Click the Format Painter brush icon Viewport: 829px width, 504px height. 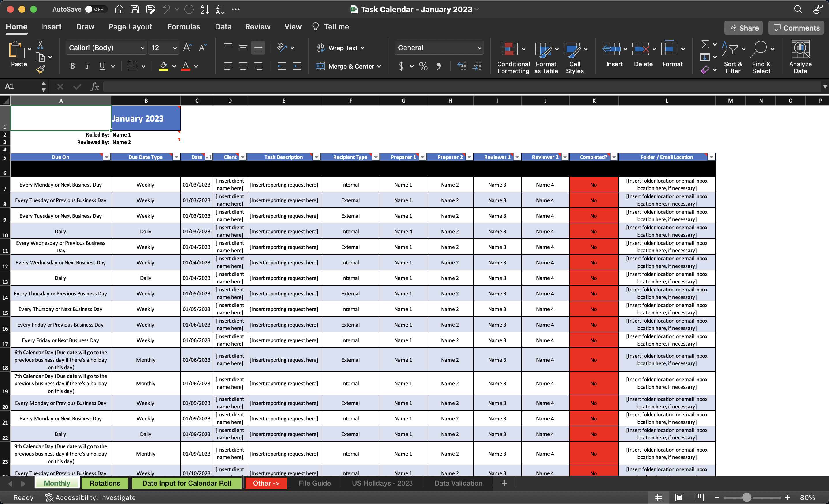pos(40,70)
